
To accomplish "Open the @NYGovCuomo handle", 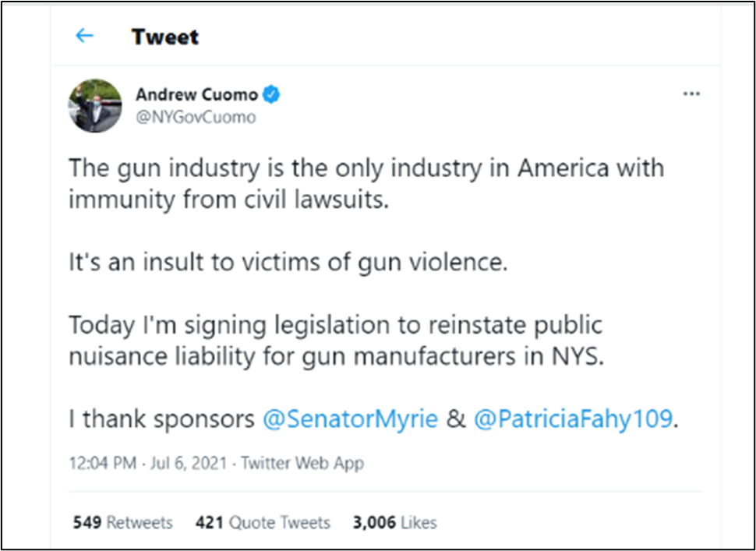I will [x=196, y=118].
